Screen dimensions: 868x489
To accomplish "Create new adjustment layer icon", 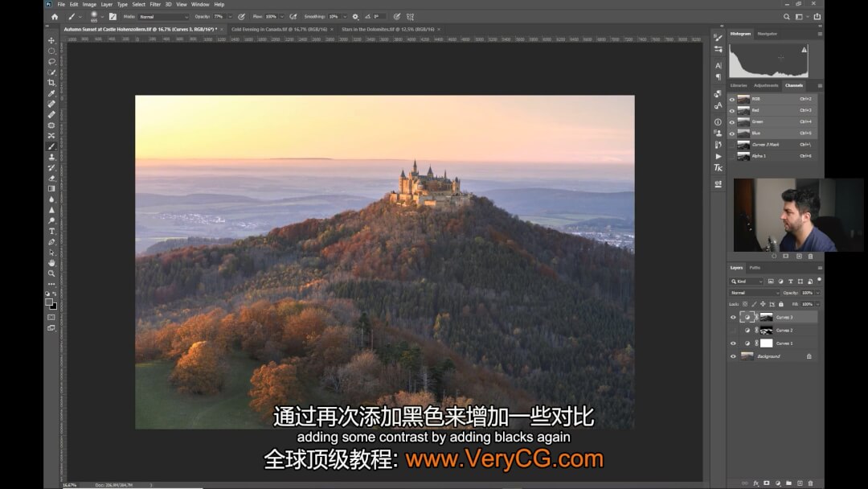I will [x=778, y=483].
